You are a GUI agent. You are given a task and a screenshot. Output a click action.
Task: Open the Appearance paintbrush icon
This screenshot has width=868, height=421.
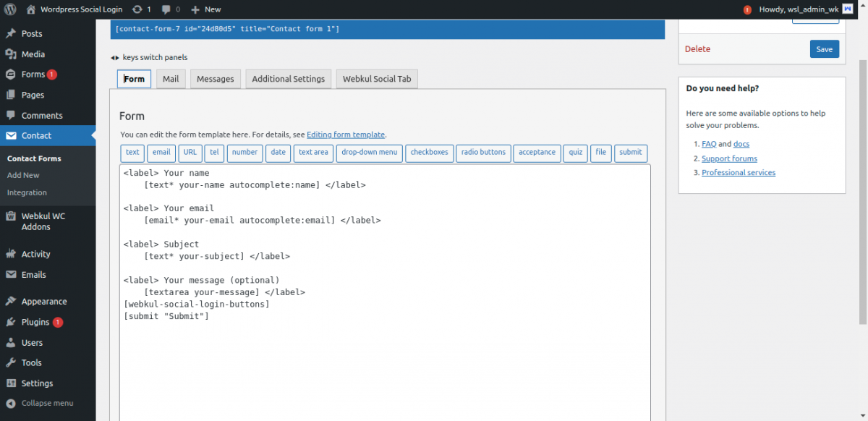(11, 302)
